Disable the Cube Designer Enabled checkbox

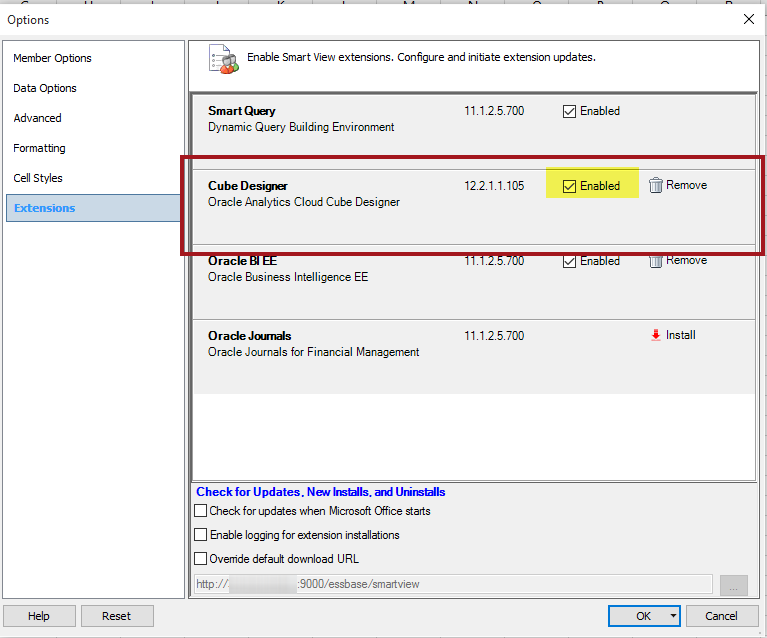[569, 186]
